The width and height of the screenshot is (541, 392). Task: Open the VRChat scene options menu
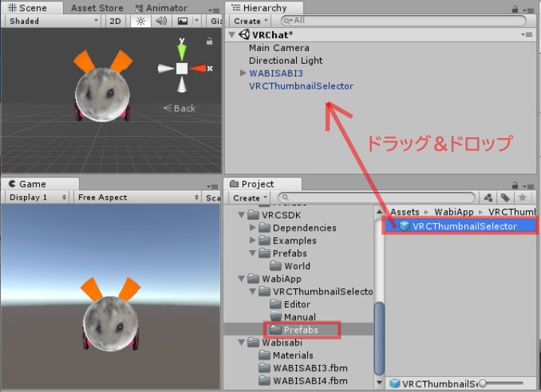527,35
